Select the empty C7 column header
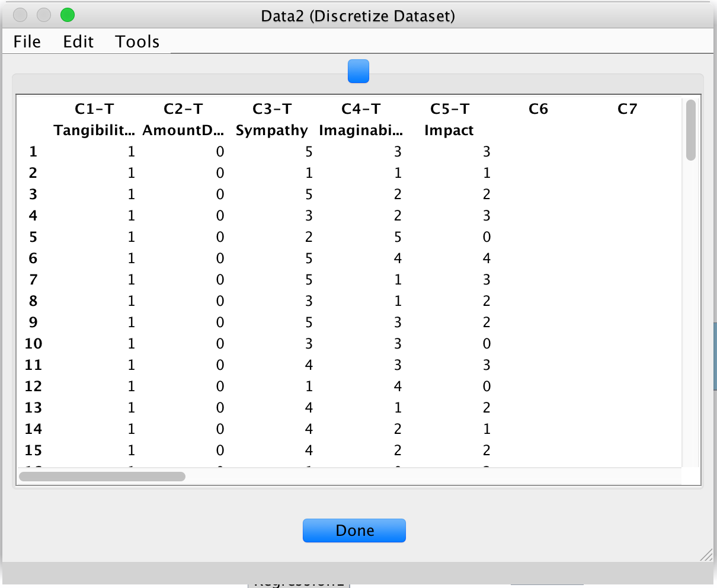 628,108
